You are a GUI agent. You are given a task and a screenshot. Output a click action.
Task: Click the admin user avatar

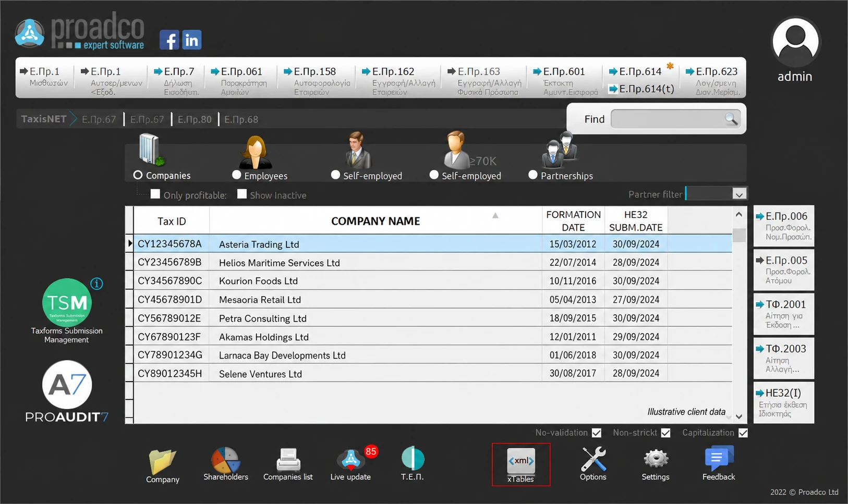tap(795, 42)
